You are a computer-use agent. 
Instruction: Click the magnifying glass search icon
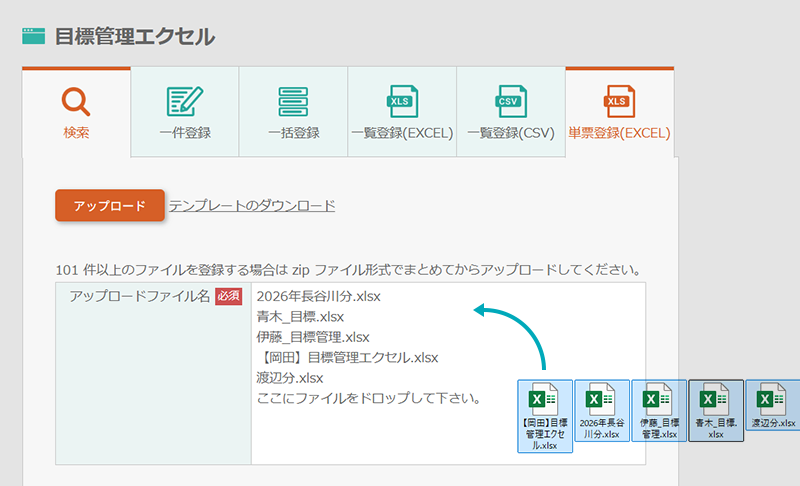point(76,101)
